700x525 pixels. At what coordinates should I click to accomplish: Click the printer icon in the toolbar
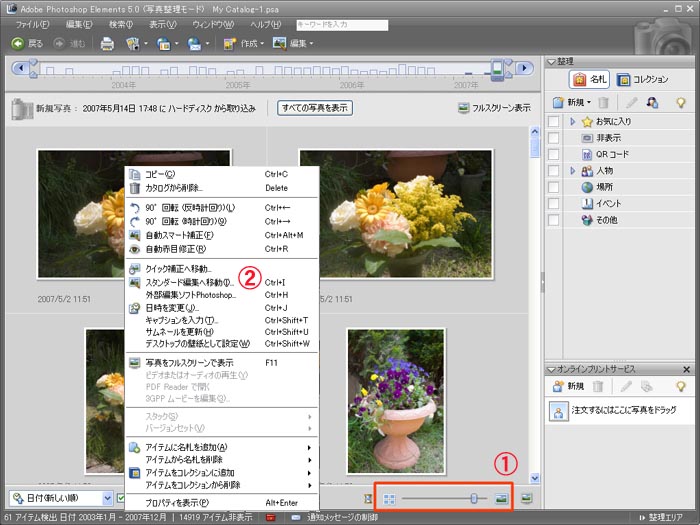pos(107,44)
